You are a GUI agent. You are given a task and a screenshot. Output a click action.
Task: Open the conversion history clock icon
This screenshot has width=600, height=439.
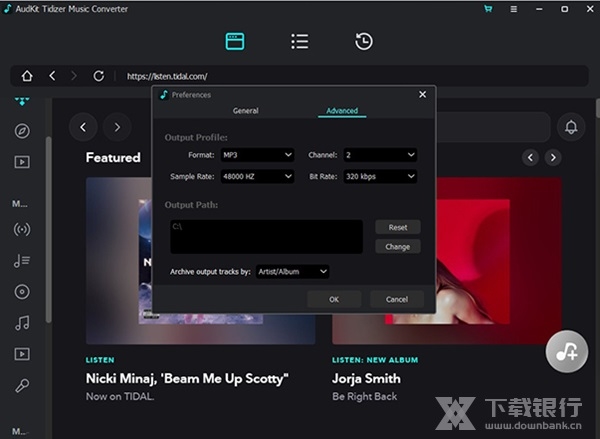tap(364, 42)
